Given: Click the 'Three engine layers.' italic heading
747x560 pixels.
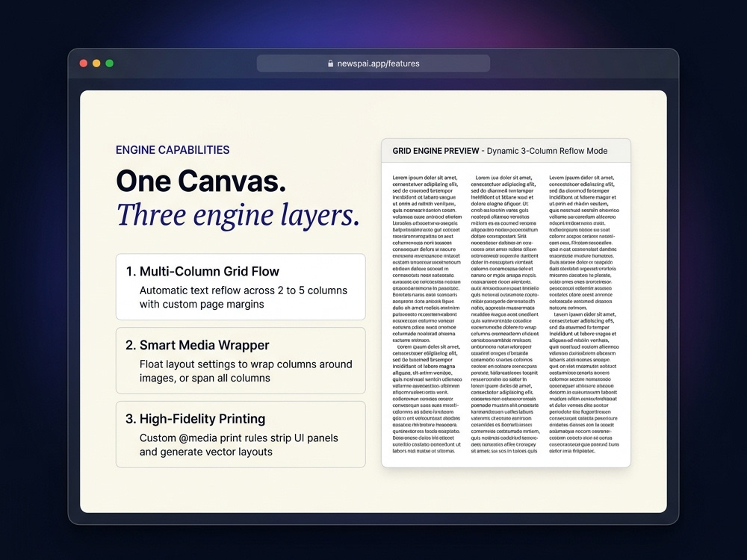Looking at the screenshot, I should 238,215.
